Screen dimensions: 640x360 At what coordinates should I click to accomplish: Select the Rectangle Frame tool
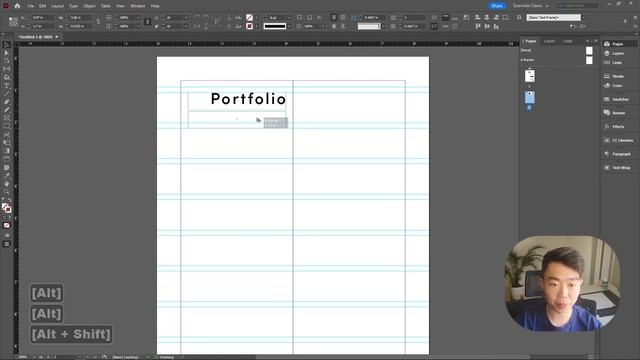point(7,118)
